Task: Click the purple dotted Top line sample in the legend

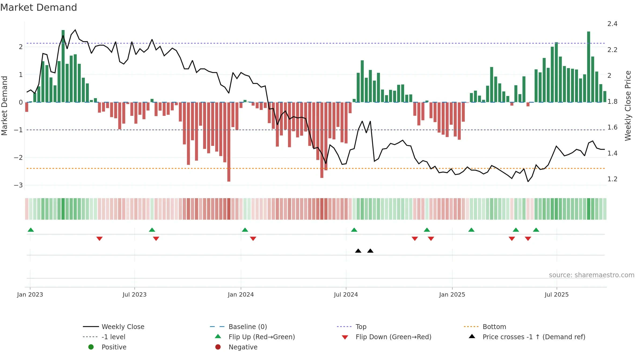Action: (x=344, y=327)
